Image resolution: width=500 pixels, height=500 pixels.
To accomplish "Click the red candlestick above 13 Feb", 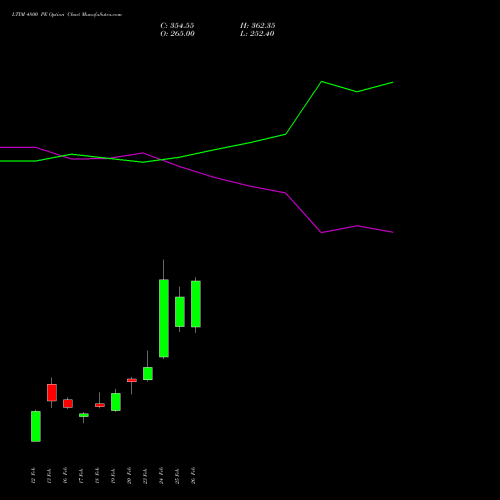I will 52,392.
